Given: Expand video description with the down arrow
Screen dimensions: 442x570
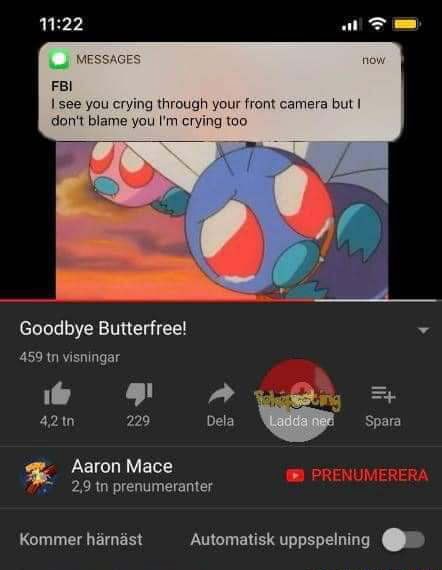Looking at the screenshot, I should [x=423, y=330].
